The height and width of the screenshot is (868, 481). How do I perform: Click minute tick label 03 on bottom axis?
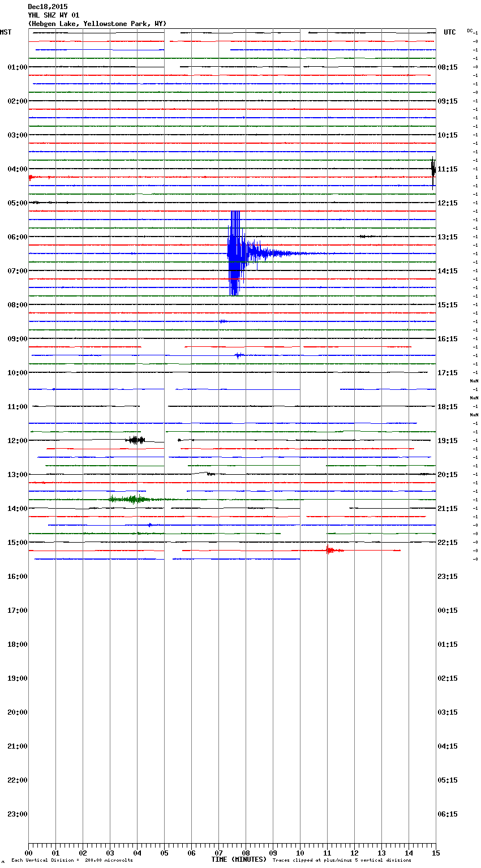pos(110,853)
